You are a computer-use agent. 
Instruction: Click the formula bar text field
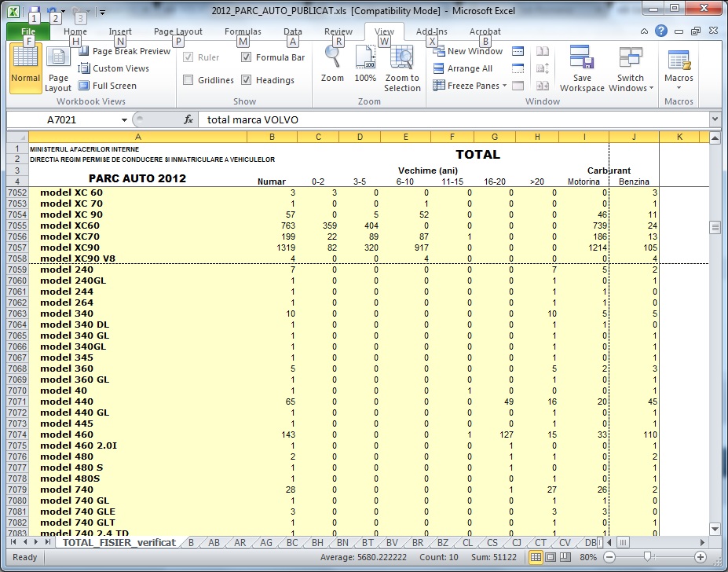(x=453, y=120)
